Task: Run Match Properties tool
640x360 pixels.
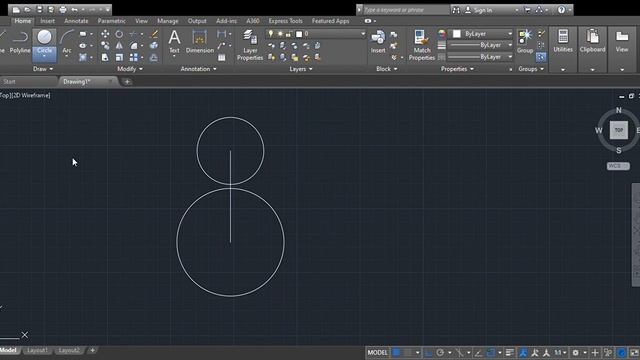Action: point(422,45)
